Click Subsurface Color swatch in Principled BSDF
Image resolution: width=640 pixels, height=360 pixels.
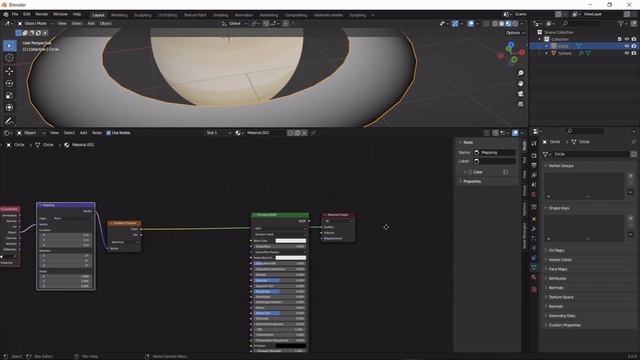(x=291, y=258)
